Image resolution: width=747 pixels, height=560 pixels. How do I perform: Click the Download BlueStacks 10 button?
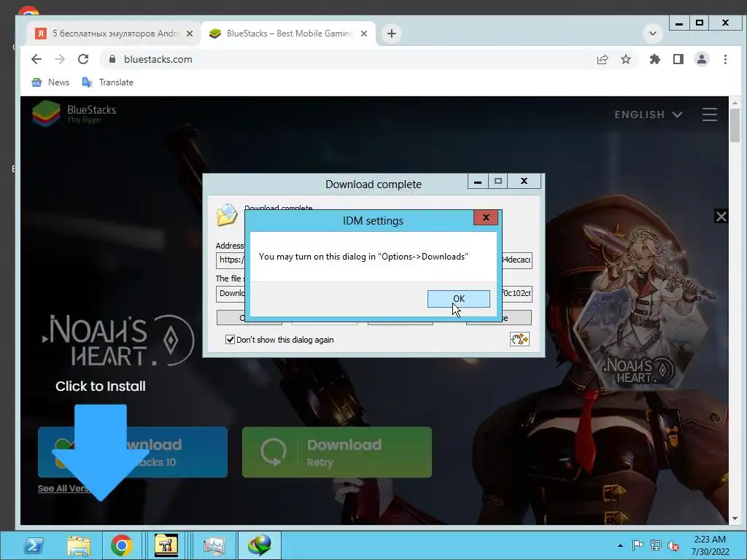pos(133,452)
